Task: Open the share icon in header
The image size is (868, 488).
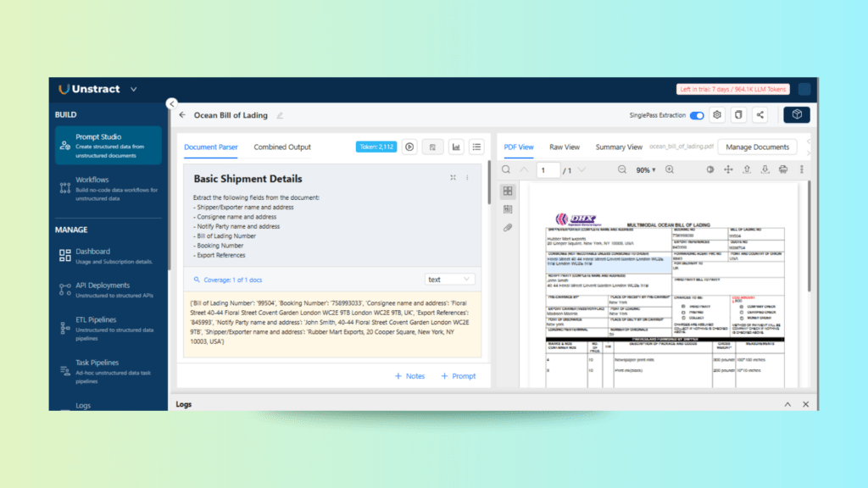Action: [759, 115]
